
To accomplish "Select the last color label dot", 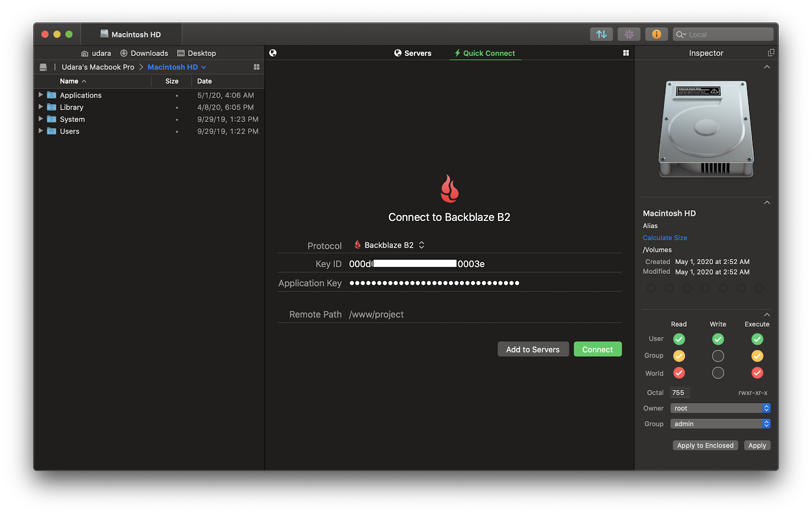I will coord(759,288).
